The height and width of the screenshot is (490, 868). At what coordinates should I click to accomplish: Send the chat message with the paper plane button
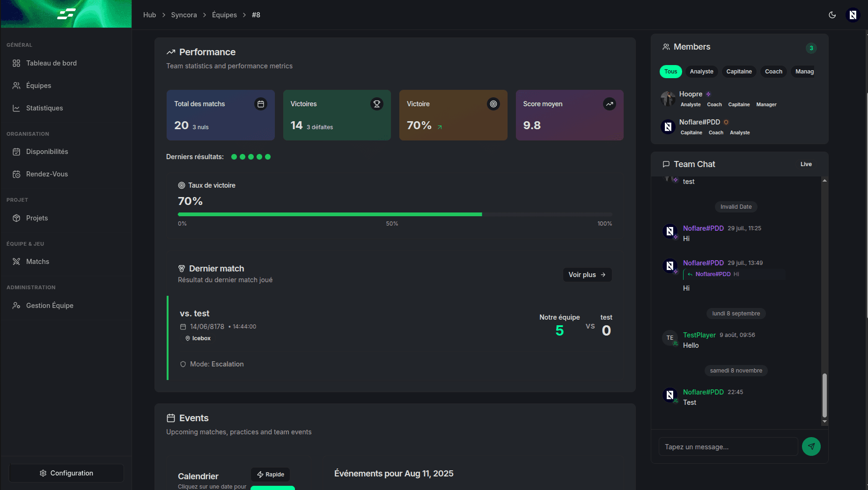click(x=811, y=446)
